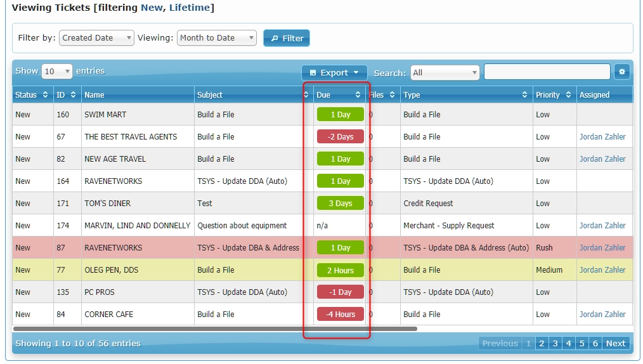
Task: Click the horizontal scrollbar under the table
Action: click(215, 329)
